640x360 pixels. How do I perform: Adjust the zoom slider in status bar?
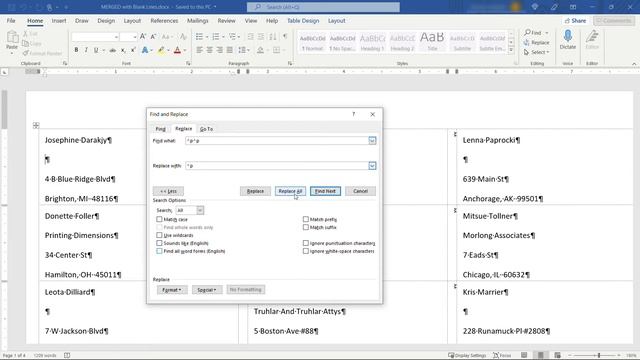click(599, 355)
